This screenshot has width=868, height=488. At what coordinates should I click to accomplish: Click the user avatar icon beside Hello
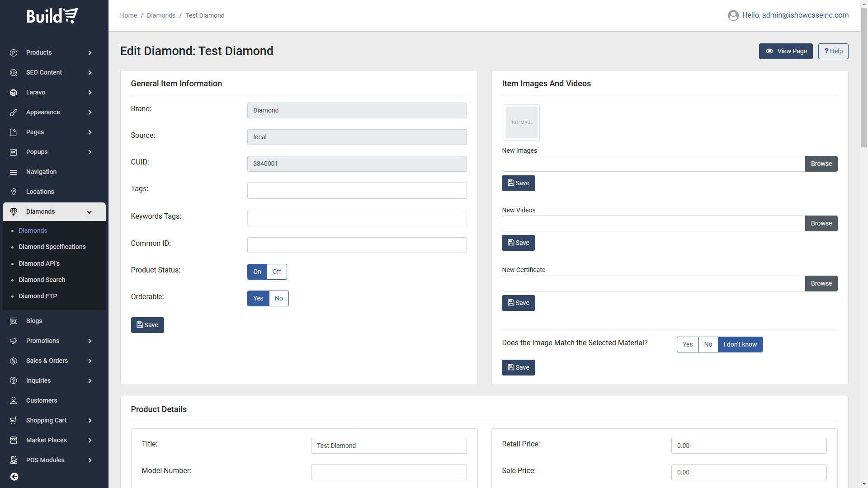733,15
